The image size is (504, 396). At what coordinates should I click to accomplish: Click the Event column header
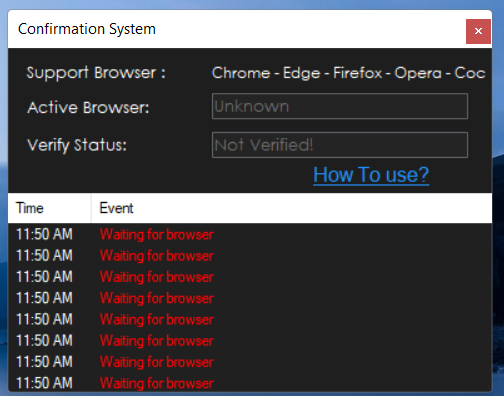[x=292, y=208]
